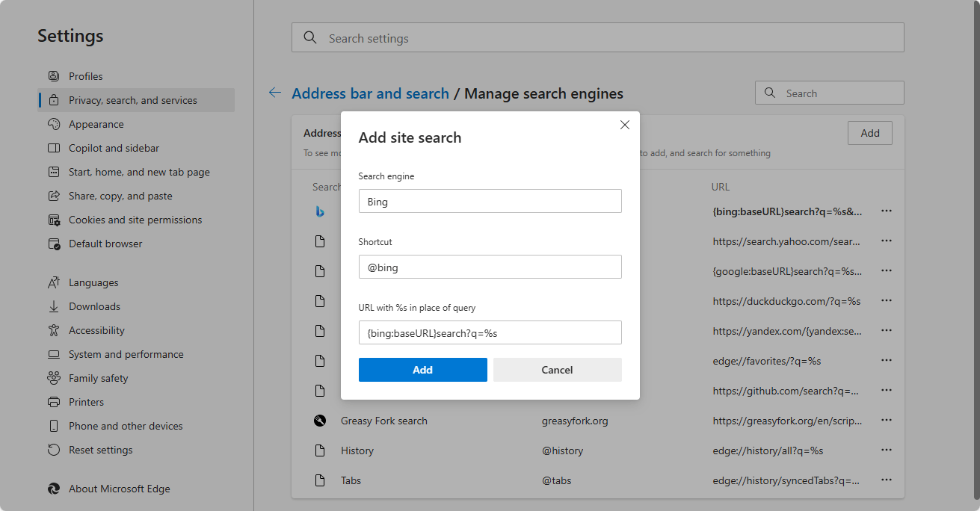Viewport: 980px width, 511px height.
Task: Click the Greasy Fork search favicon
Action: point(320,421)
